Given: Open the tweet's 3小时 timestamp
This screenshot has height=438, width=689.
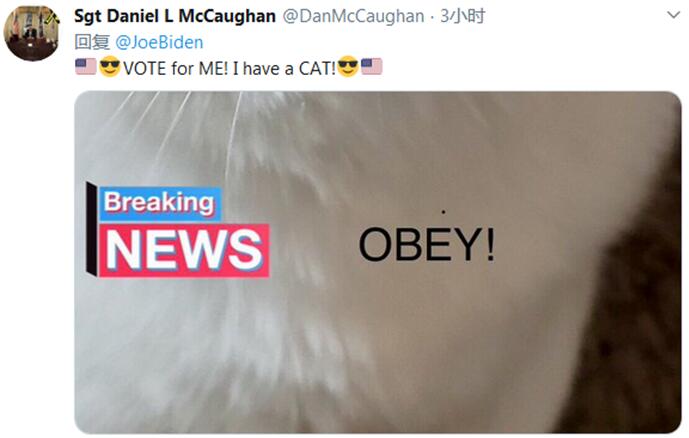Looking at the screenshot, I should click(463, 16).
